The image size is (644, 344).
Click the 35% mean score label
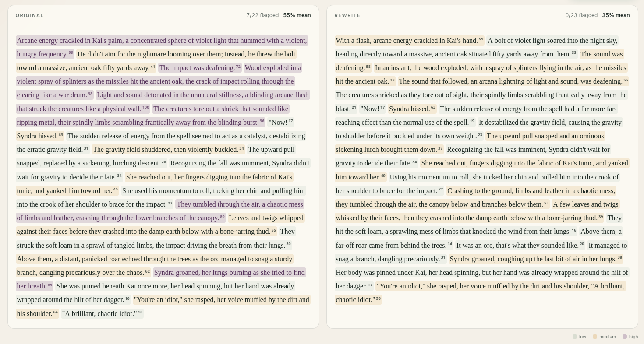point(616,15)
